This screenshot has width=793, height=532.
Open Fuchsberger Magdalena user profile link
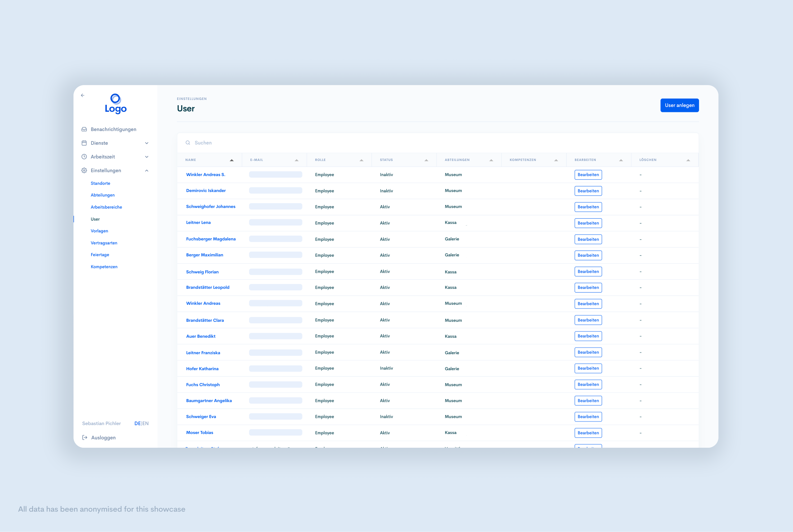(210, 239)
